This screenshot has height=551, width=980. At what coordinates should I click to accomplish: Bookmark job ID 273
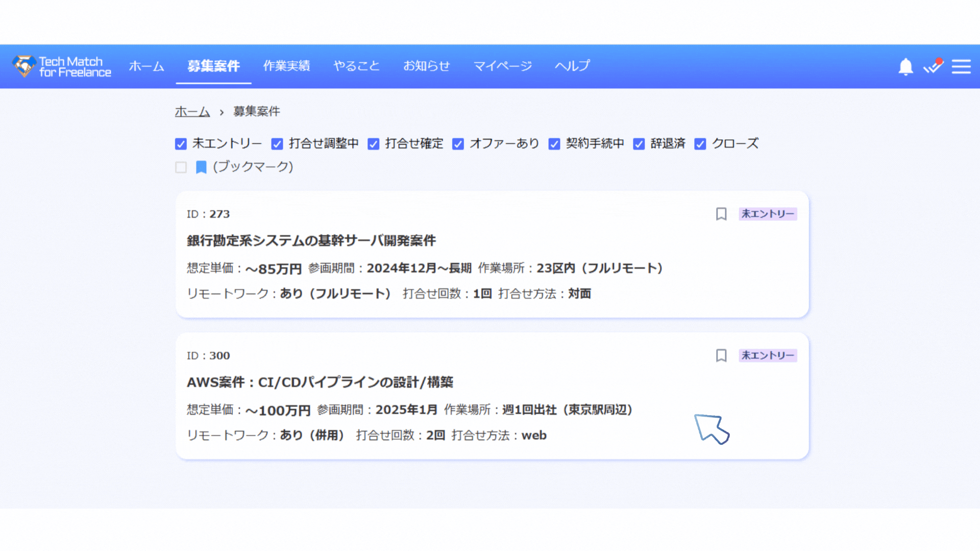(721, 214)
